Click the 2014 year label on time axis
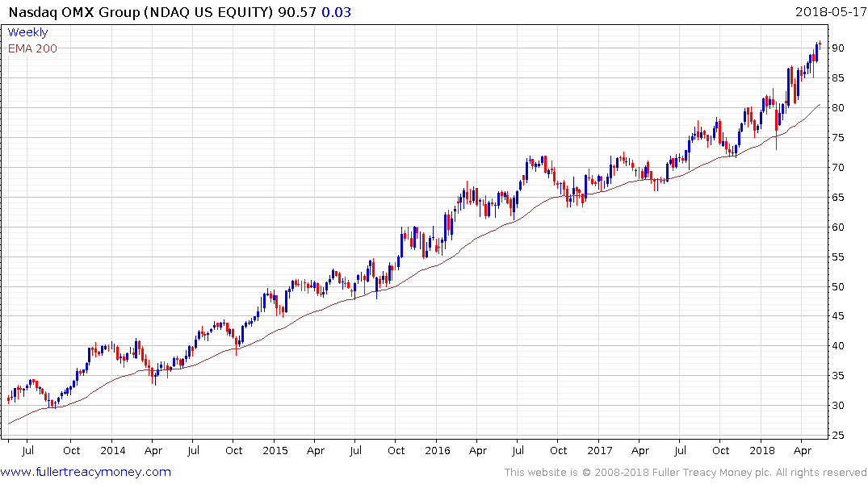The height and width of the screenshot is (484, 868). pos(113,451)
